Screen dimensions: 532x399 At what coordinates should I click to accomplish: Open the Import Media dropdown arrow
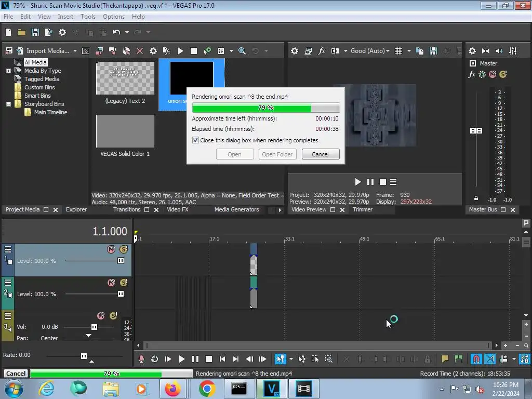click(75, 51)
